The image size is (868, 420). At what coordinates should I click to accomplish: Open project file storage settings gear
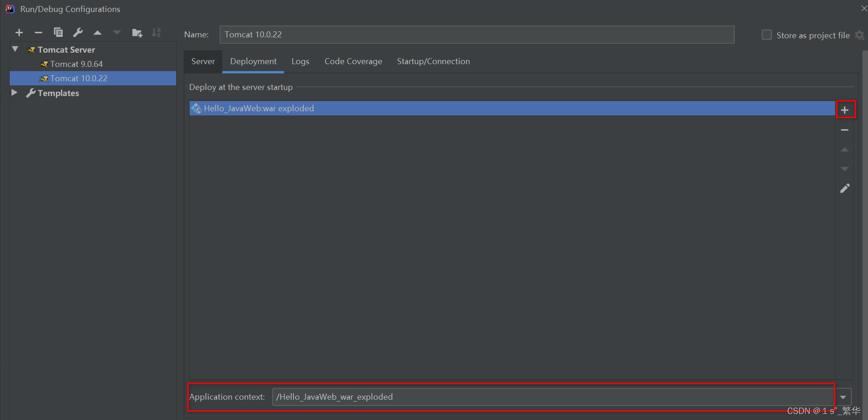tap(860, 35)
